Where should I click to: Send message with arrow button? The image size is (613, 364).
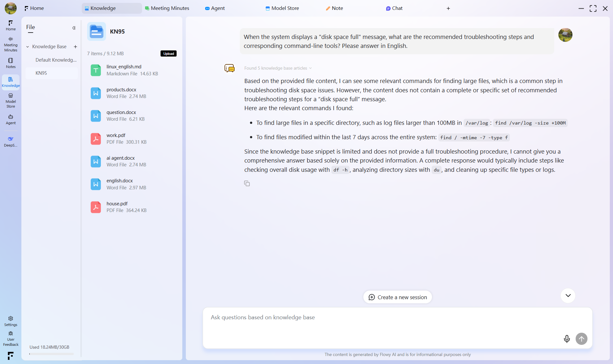[x=581, y=339]
